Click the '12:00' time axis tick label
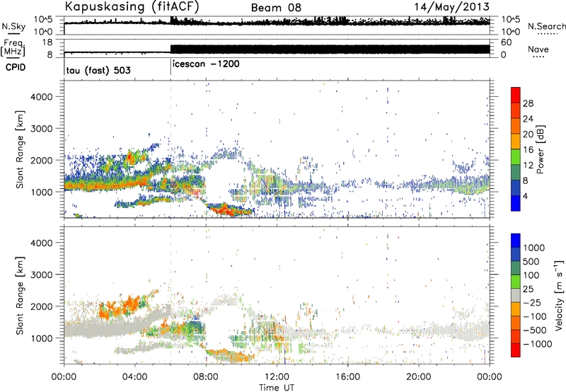 tap(277, 377)
